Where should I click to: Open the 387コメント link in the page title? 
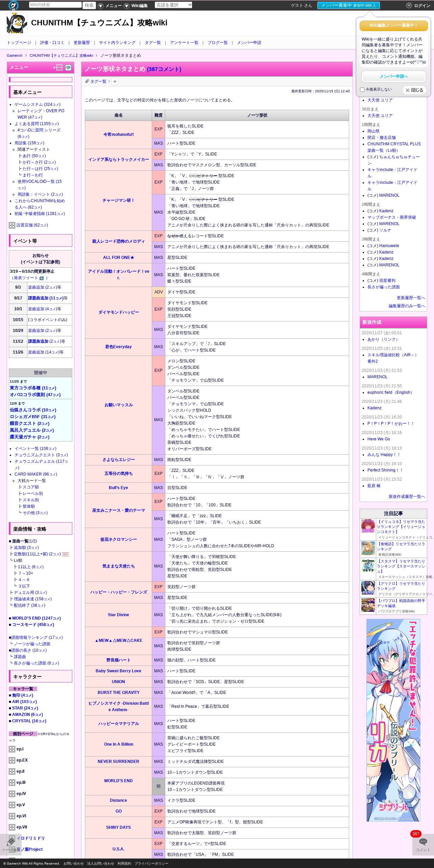click(164, 69)
